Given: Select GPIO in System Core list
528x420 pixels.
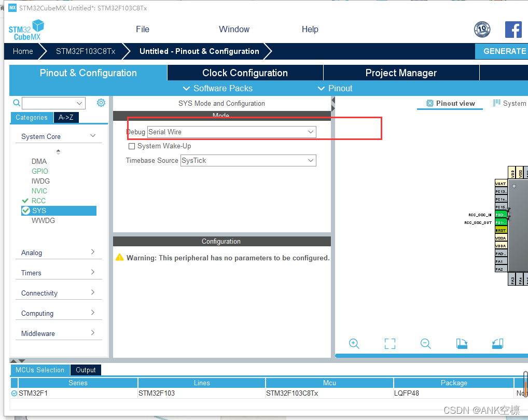Looking at the screenshot, I should click(x=40, y=171).
